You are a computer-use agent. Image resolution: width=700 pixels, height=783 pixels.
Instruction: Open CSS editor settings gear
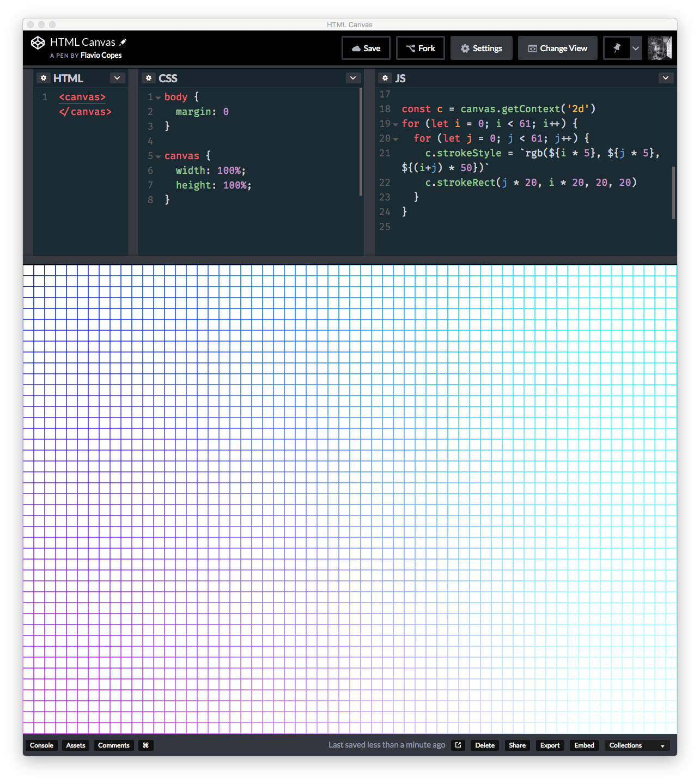point(149,78)
